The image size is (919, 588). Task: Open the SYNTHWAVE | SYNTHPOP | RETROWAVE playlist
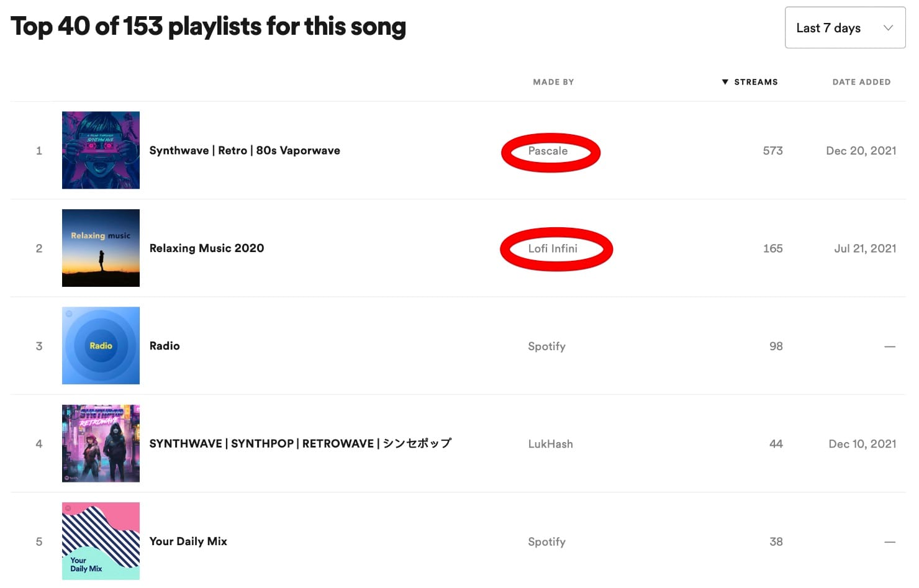pos(301,443)
